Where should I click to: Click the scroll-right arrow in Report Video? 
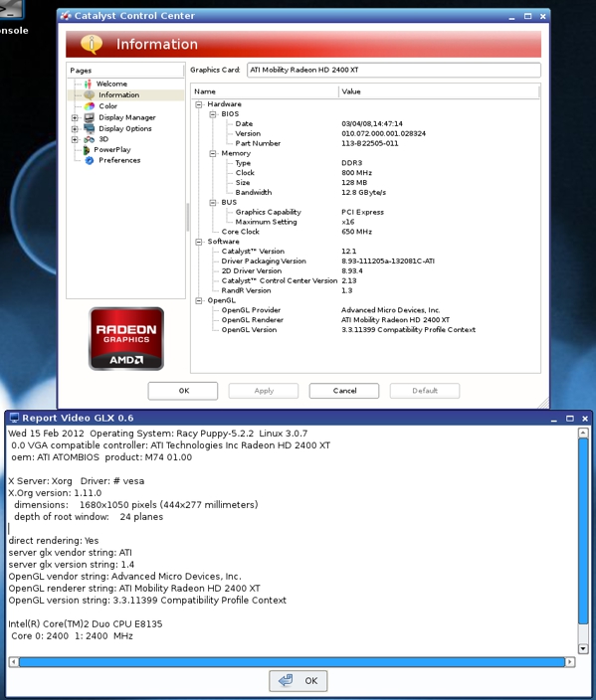(570, 662)
